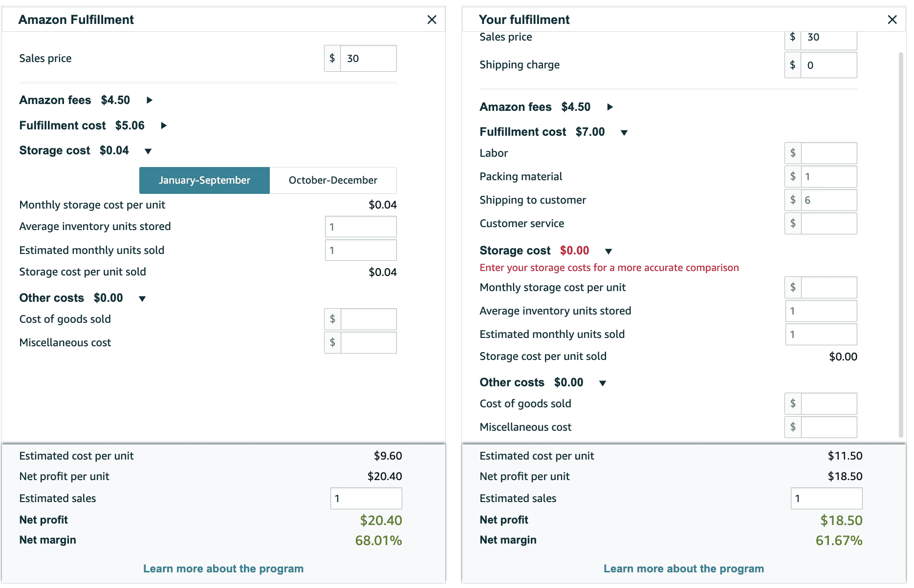Expand Amazon fees in Amazon Fulfillment panel
The image size is (914, 588).
pyautogui.click(x=150, y=100)
